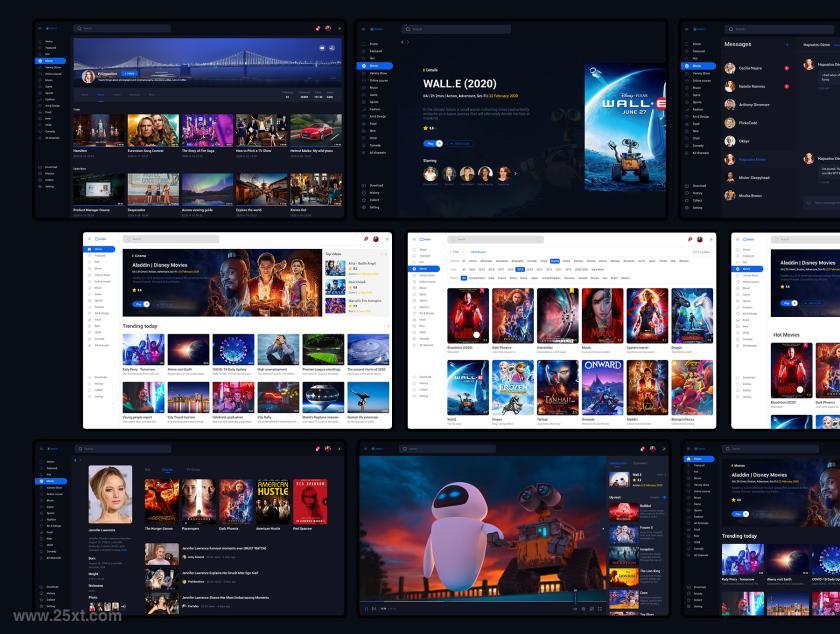This screenshot has height=634, width=840.
Task: Select highlighted 'All' country chip in movie filters
Action: coord(464,278)
